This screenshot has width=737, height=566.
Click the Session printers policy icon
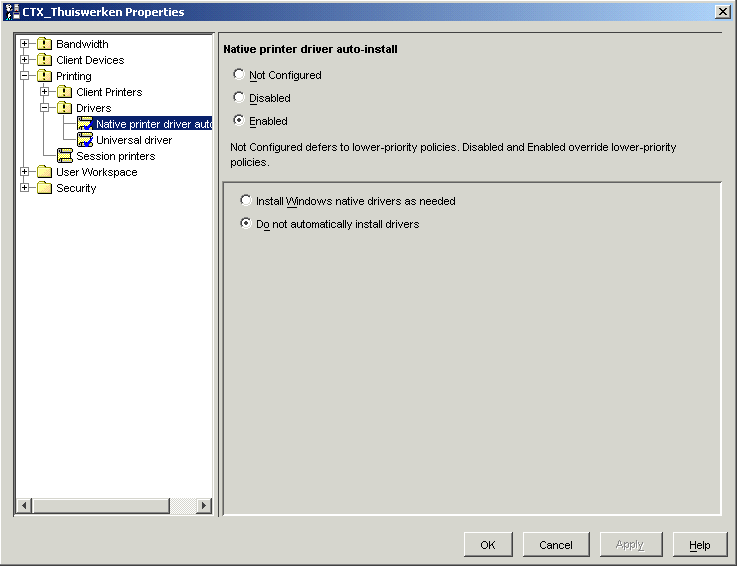point(64,156)
